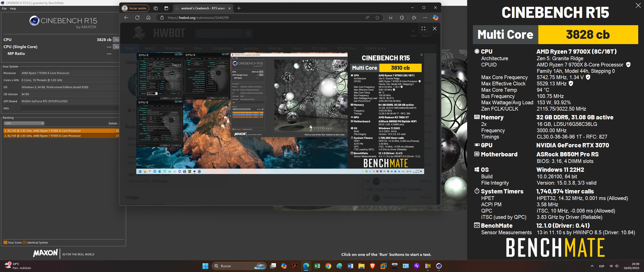The height and width of the screenshot is (272, 644).
Task: Click the ASRock B650M Pro RS motherboard text
Action: tap(568, 154)
